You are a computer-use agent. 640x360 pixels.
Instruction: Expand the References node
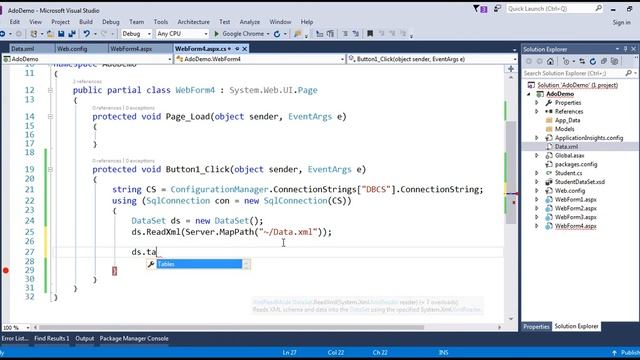click(x=537, y=111)
